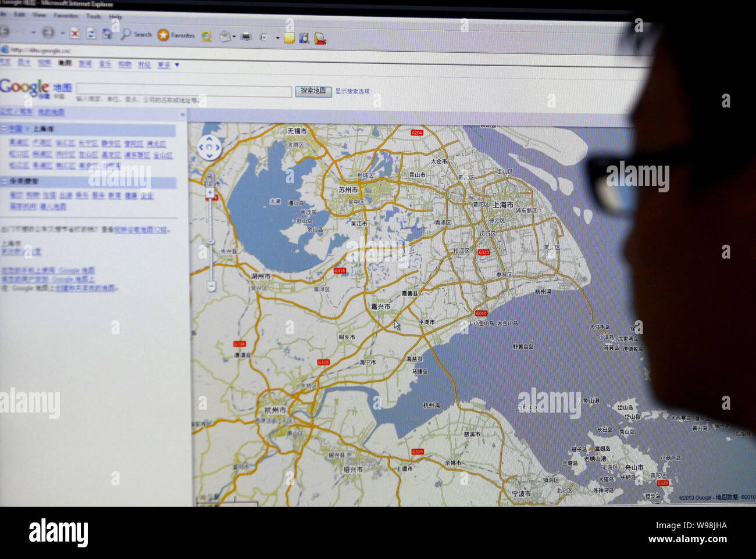756x559 pixels.
Task: Click in the maps search input field
Action: click(184, 91)
